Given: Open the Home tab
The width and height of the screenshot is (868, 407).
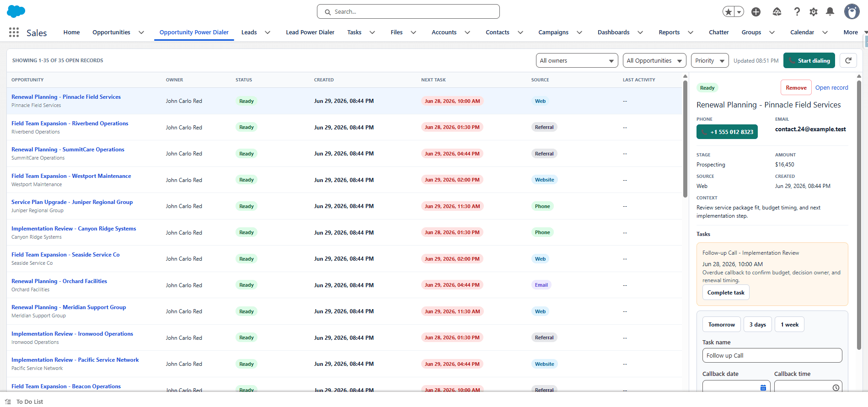Looking at the screenshot, I should (x=72, y=32).
